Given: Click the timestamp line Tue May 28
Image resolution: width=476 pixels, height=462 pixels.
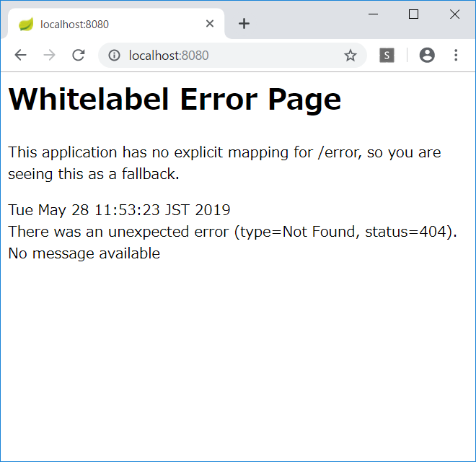Looking at the screenshot, I should tap(119, 210).
